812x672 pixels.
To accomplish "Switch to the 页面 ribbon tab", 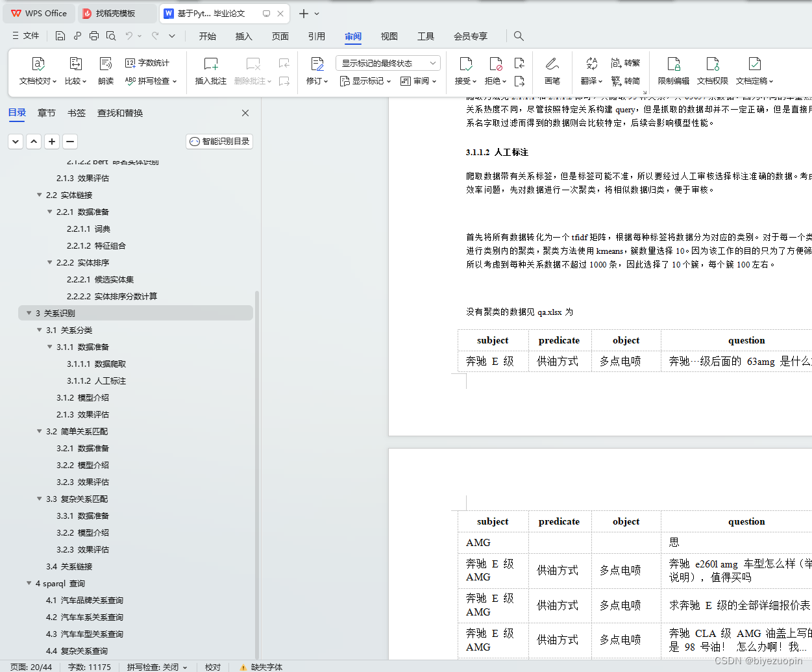I will (x=280, y=36).
